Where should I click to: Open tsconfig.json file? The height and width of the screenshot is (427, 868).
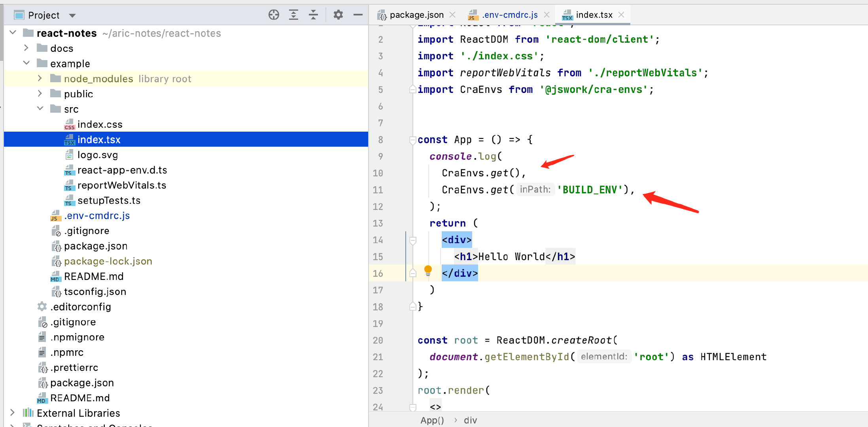pos(95,291)
